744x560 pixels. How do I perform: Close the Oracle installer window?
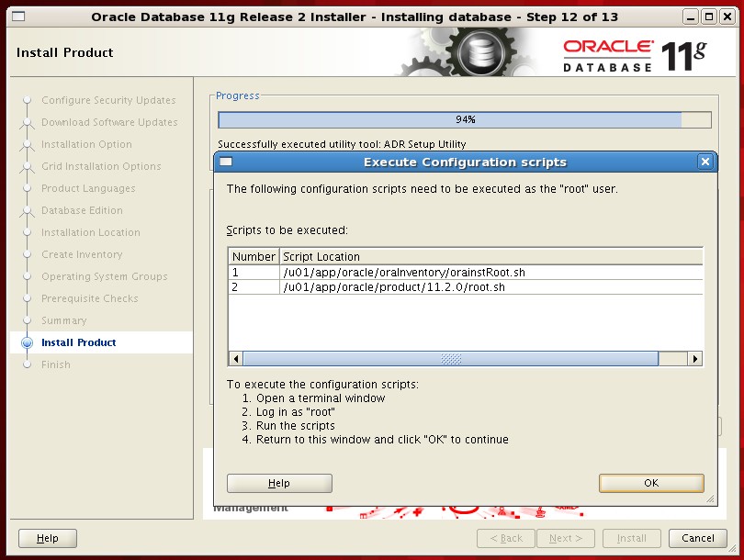tap(727, 17)
